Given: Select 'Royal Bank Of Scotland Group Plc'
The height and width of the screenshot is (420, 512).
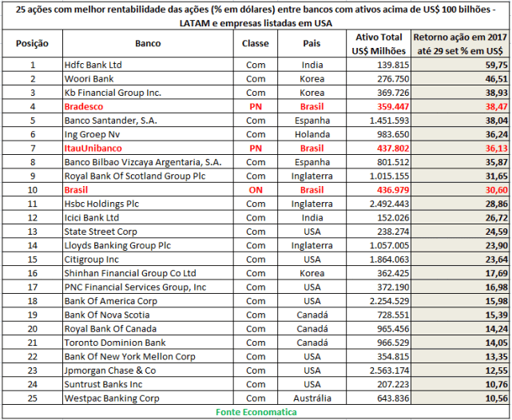Looking at the screenshot, I should pos(148,176).
